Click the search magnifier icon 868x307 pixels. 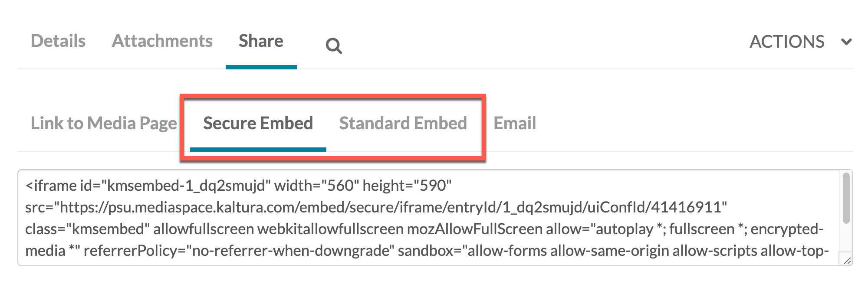334,46
